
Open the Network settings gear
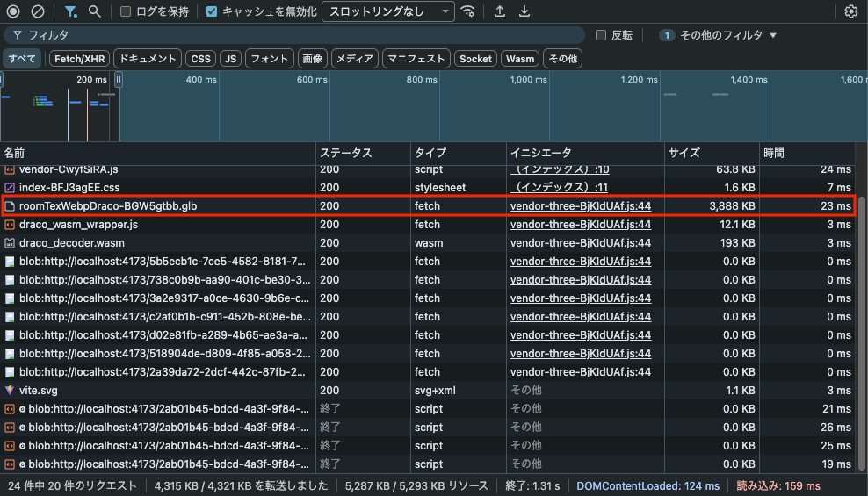pyautogui.click(x=850, y=11)
